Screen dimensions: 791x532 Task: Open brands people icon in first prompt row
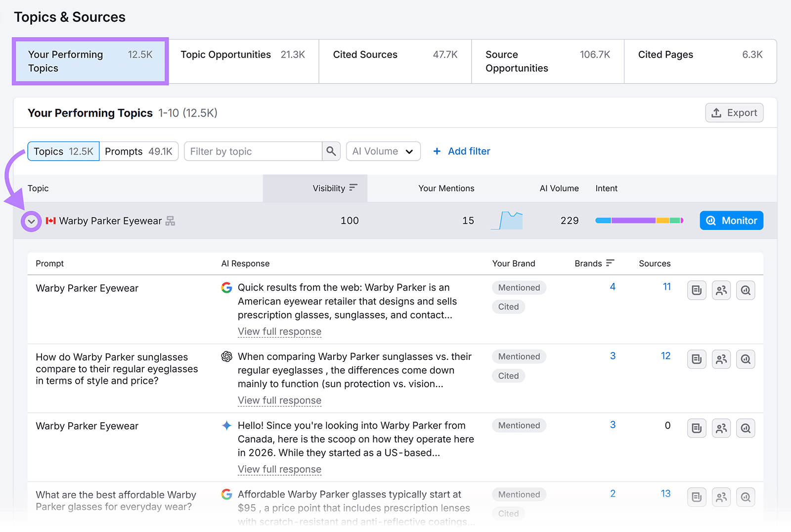coord(721,290)
